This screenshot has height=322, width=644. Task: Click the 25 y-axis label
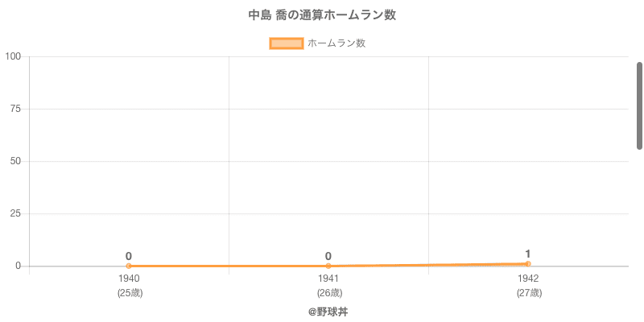(15, 213)
